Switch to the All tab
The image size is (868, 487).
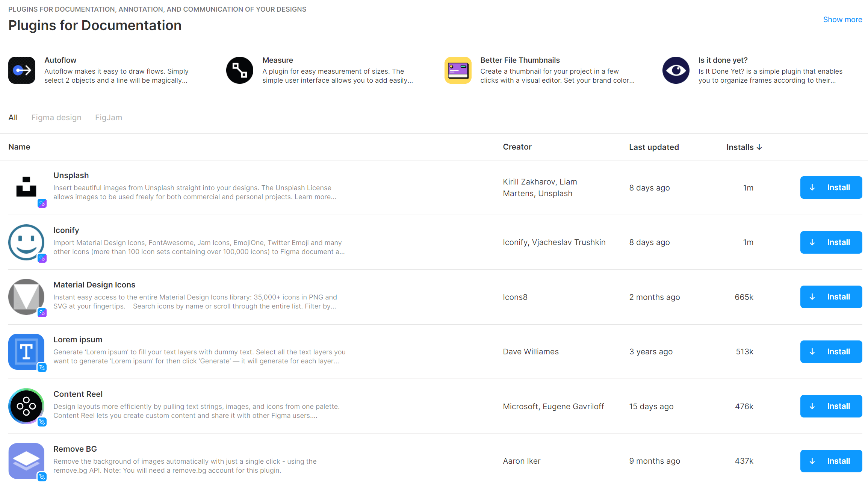click(13, 118)
